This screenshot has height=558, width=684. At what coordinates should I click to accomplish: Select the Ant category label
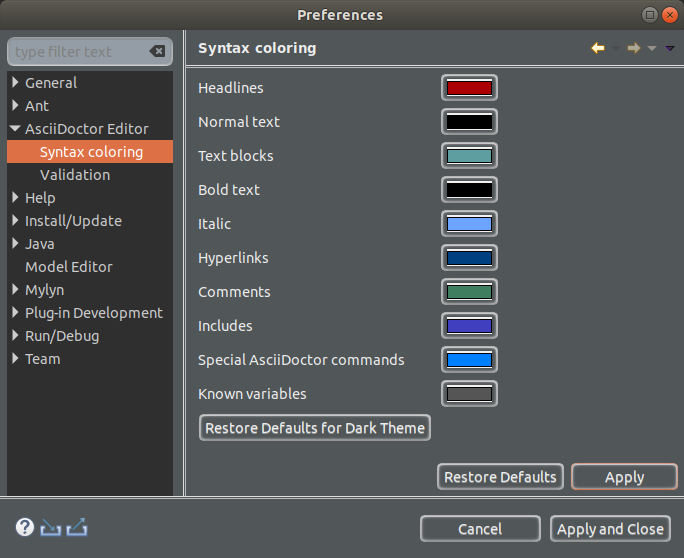(x=37, y=106)
